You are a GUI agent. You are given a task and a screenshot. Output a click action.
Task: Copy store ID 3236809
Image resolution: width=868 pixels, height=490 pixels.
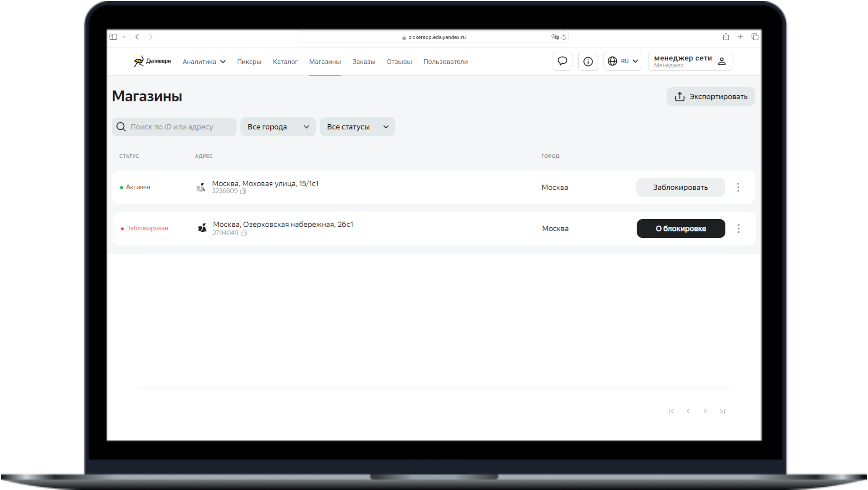243,191
